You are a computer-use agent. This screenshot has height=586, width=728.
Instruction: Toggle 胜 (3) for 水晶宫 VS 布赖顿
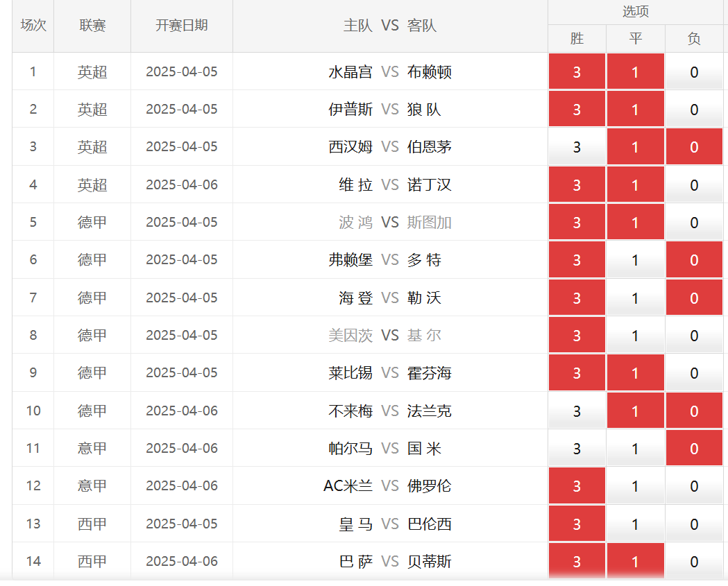(x=577, y=71)
